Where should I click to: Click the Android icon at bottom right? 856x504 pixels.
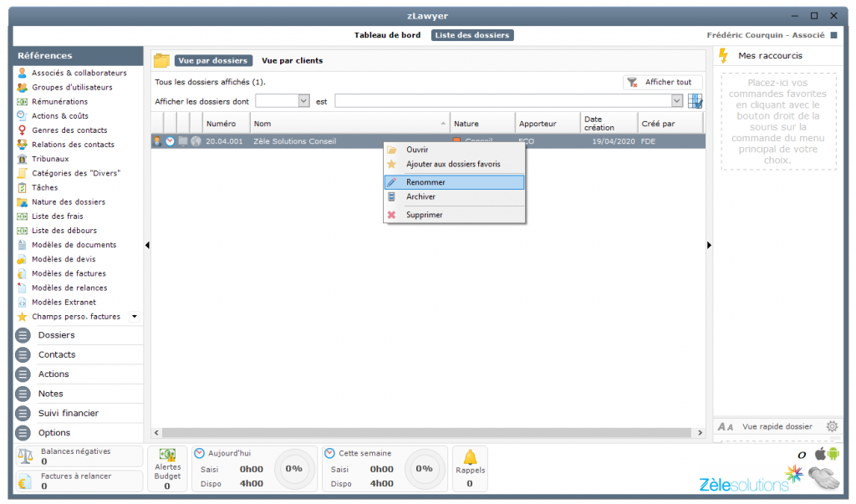832,454
